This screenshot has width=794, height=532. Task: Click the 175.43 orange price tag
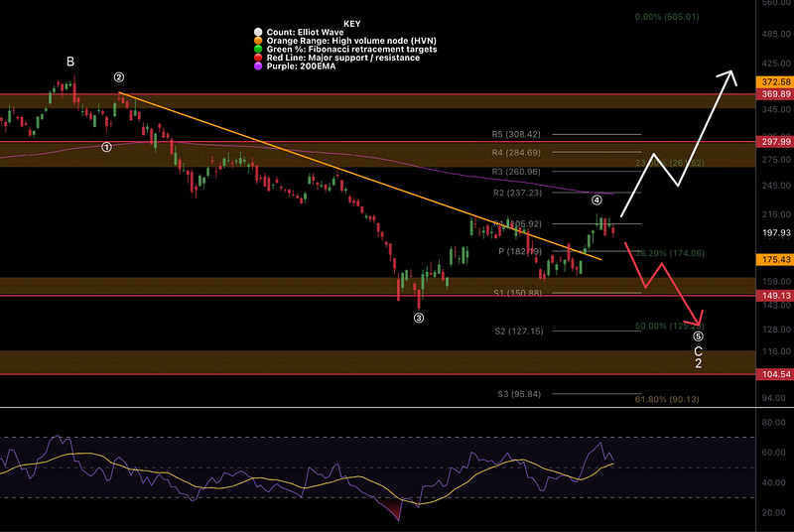tap(775, 260)
